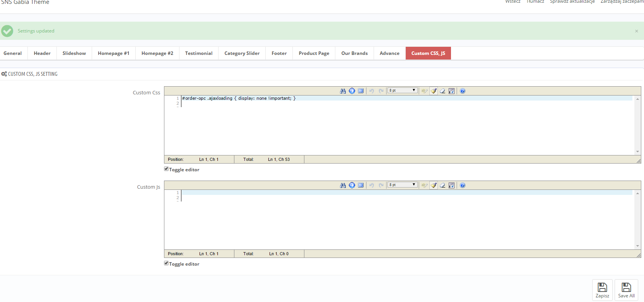
Task: Dismiss the Settings updated notification
Action: (636, 31)
